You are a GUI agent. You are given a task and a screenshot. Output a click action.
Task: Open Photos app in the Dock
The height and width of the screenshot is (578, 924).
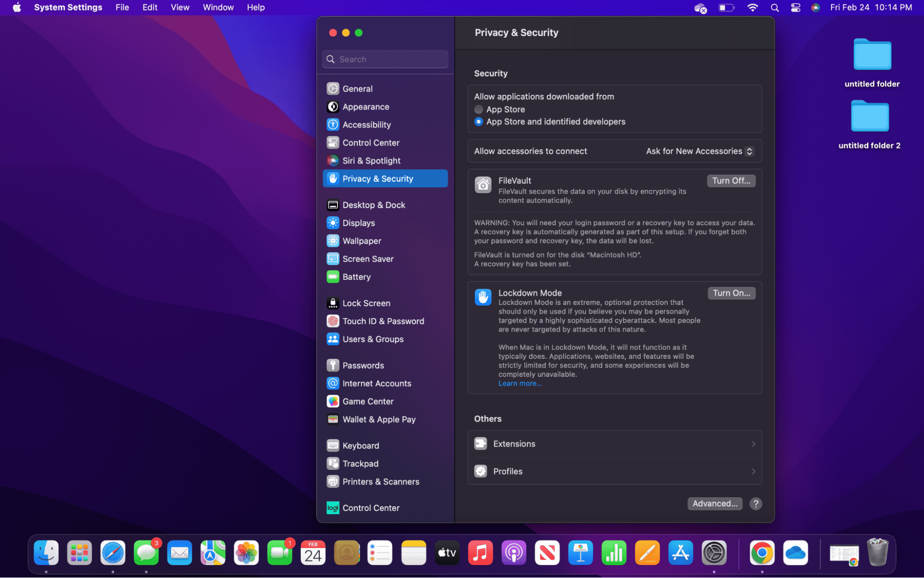246,553
